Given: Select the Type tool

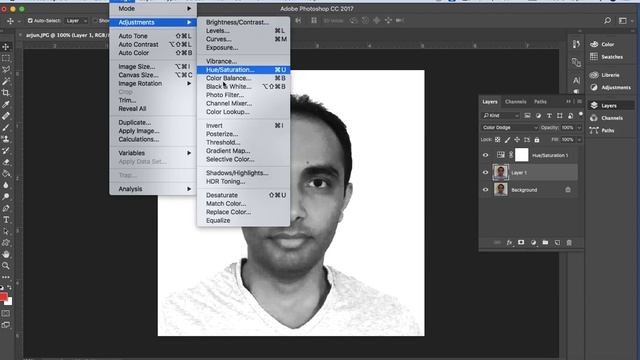Looking at the screenshot, I should point(6,220).
